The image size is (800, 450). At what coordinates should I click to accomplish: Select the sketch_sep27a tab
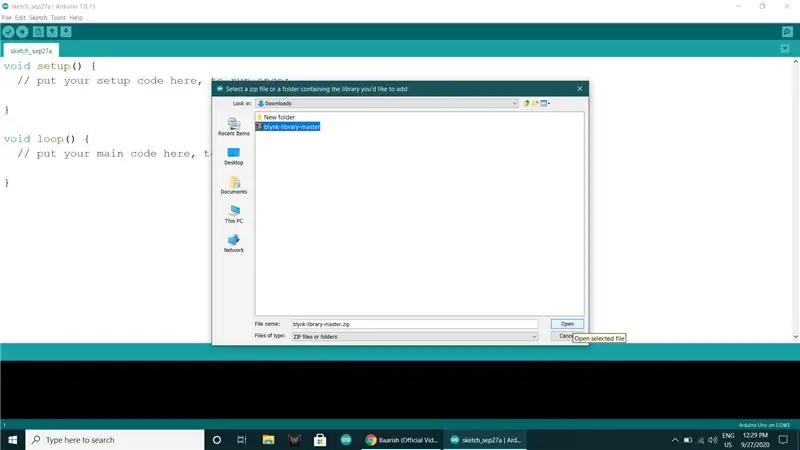click(31, 51)
